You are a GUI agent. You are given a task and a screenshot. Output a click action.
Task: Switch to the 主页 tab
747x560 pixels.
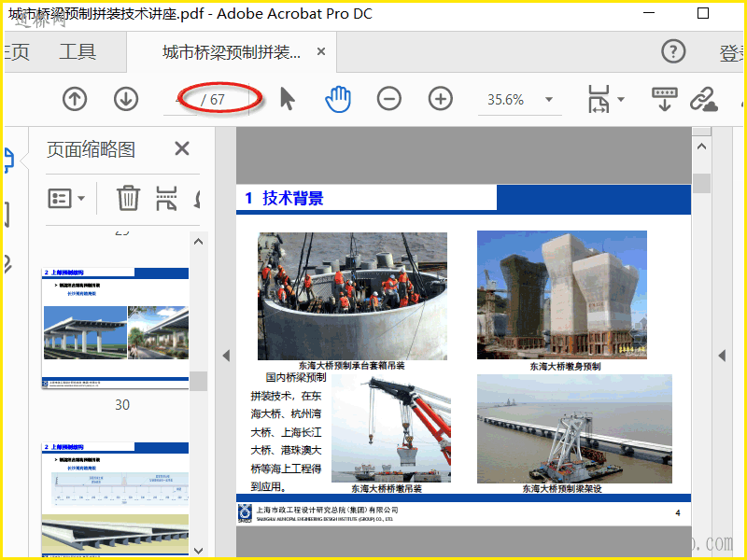click(17, 52)
